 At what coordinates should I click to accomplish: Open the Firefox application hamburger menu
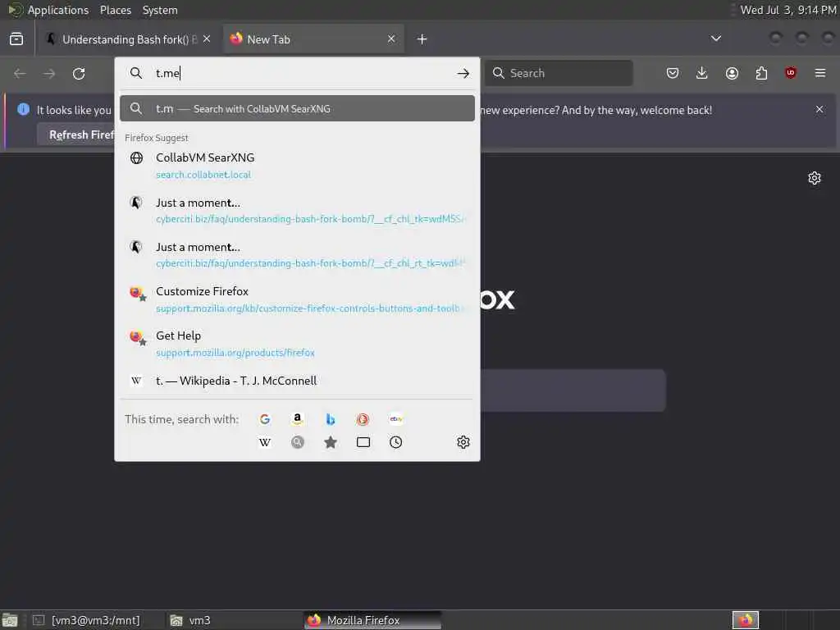tap(820, 73)
